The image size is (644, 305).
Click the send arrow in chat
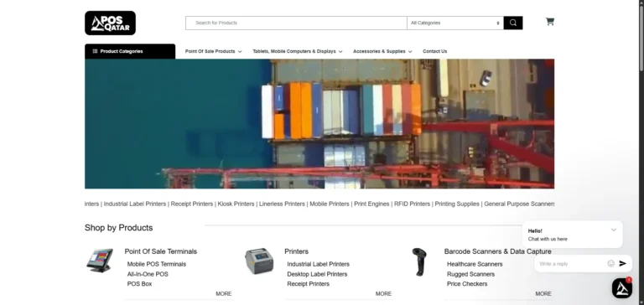(623, 264)
